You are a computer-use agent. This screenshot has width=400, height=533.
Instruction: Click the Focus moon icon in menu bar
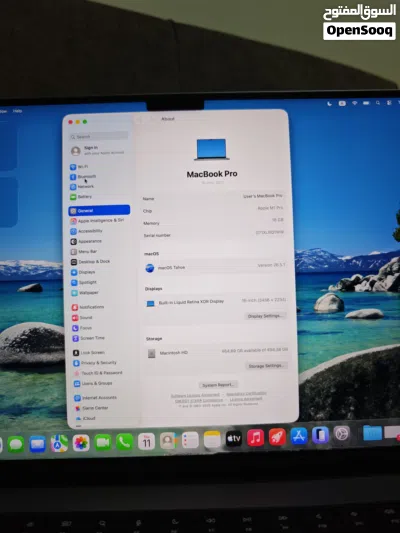[329, 104]
